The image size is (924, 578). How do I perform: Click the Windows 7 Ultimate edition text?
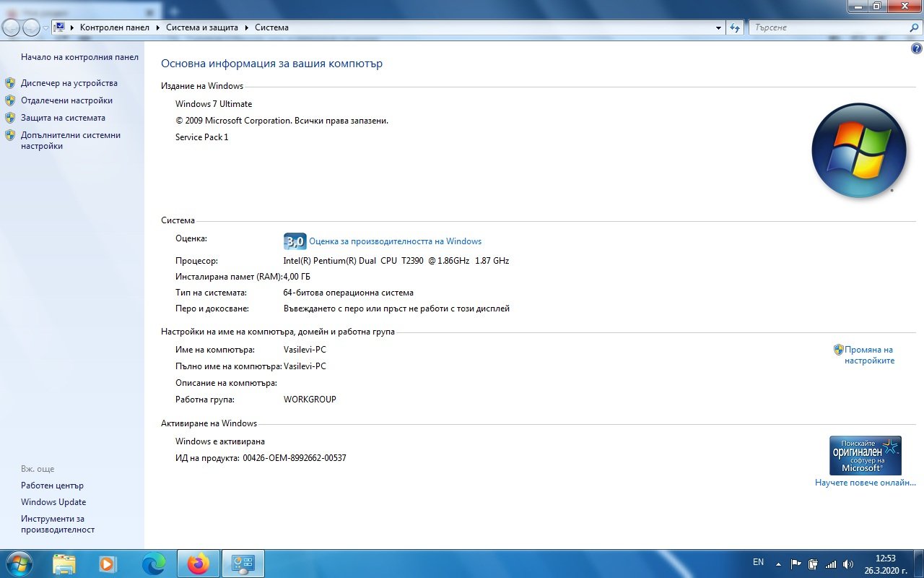click(214, 104)
